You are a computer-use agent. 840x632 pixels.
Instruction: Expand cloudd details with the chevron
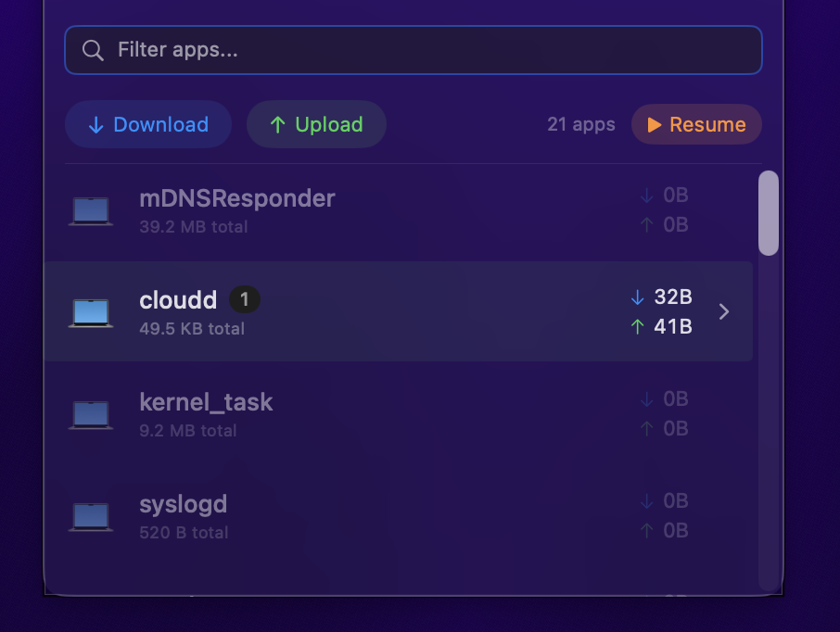pyautogui.click(x=724, y=311)
